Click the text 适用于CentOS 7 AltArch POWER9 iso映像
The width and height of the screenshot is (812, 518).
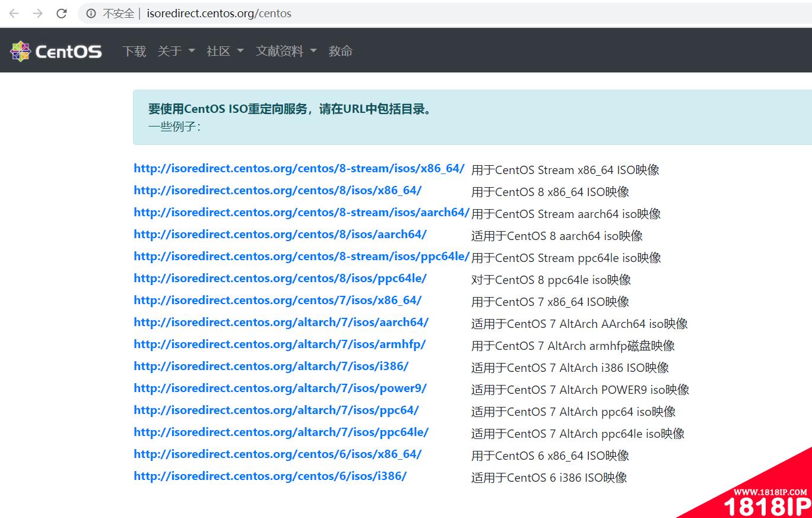(581, 390)
